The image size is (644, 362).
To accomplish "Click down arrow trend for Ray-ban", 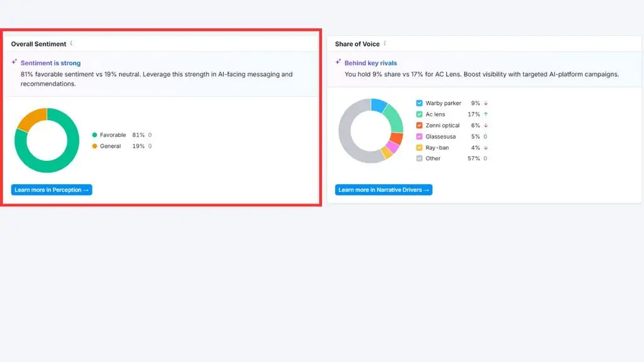I will (x=486, y=148).
